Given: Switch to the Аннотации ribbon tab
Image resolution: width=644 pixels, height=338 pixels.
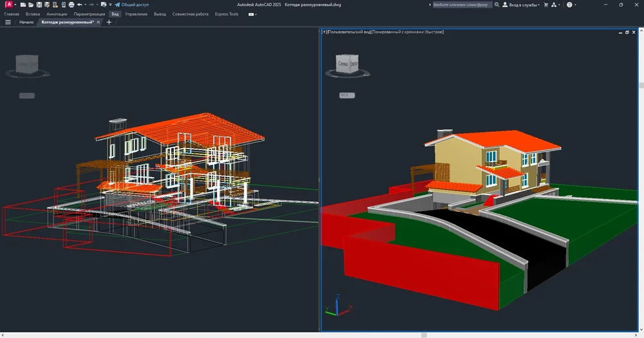Looking at the screenshot, I should [x=57, y=14].
